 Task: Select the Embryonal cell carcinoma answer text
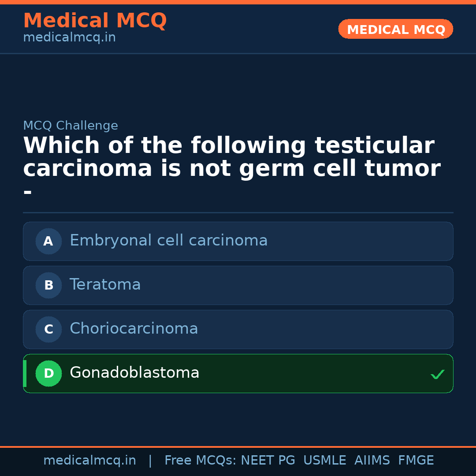[x=168, y=241]
